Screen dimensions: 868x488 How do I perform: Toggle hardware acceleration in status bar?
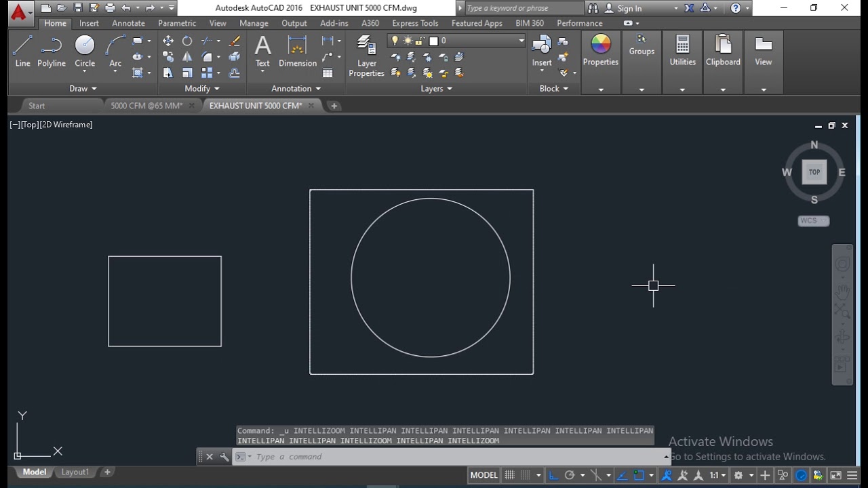point(801,475)
